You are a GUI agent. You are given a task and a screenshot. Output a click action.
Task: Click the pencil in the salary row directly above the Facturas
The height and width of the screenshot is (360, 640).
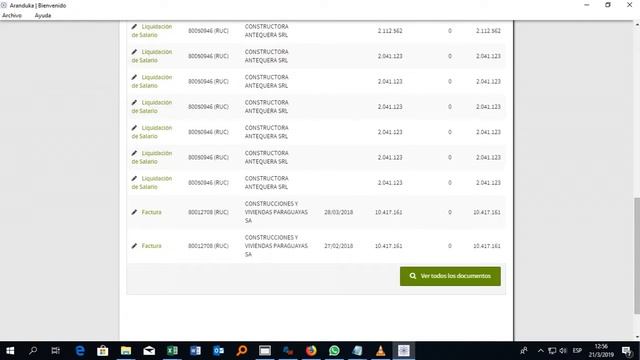tap(134, 178)
